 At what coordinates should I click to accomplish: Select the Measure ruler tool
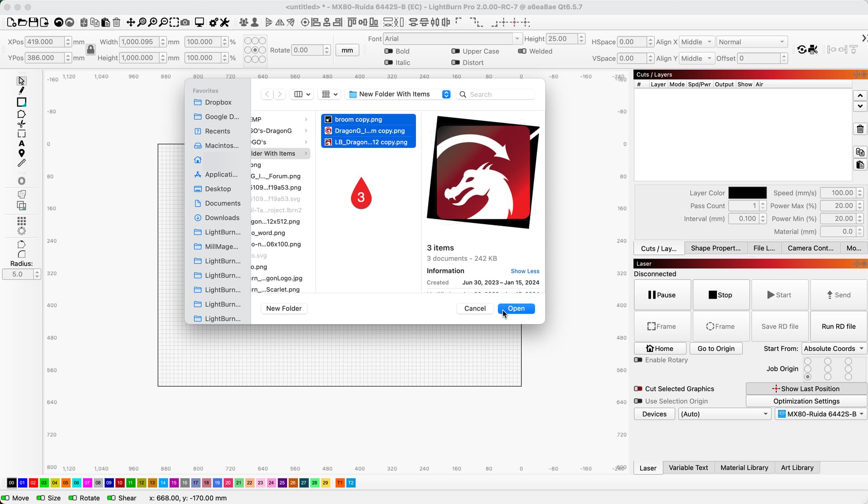(21, 163)
